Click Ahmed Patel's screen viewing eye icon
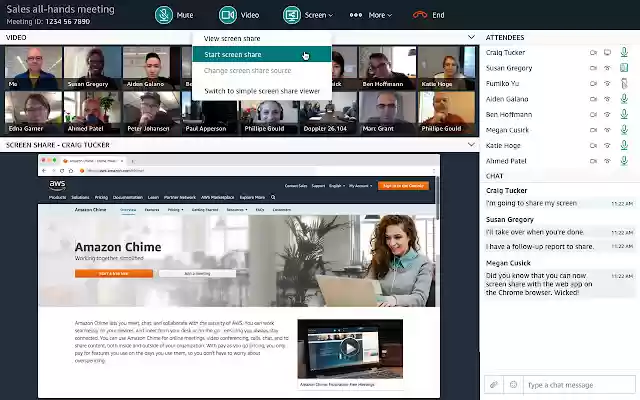Image resolution: width=640 pixels, height=400 pixels. point(608,161)
